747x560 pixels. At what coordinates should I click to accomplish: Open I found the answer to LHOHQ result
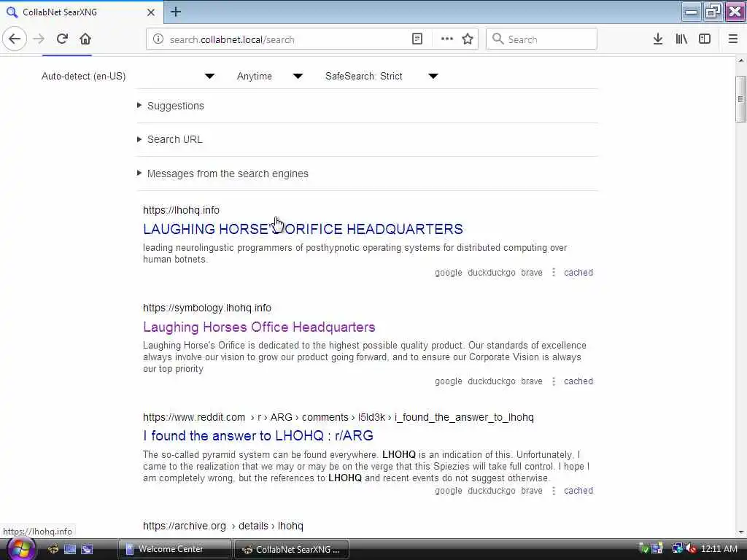pos(258,436)
